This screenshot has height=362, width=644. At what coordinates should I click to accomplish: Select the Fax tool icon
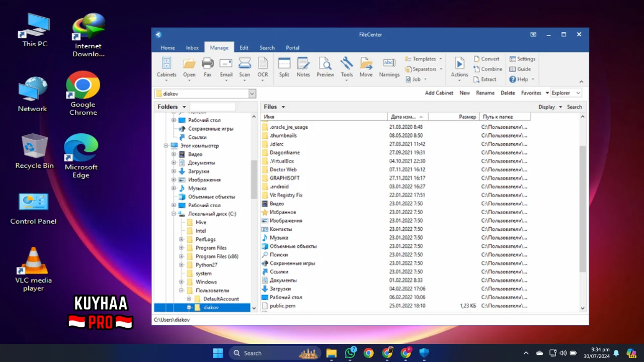coord(208,67)
